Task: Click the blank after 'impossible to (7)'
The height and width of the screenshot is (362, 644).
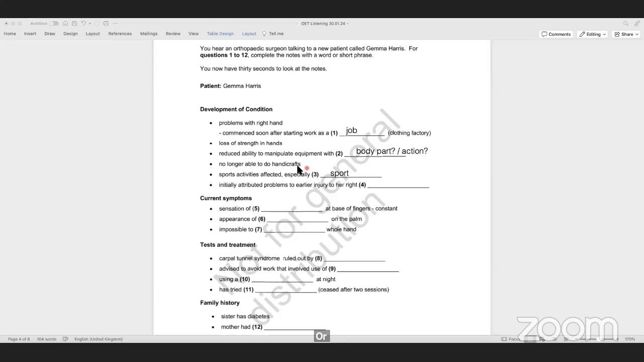Action: pos(294,230)
